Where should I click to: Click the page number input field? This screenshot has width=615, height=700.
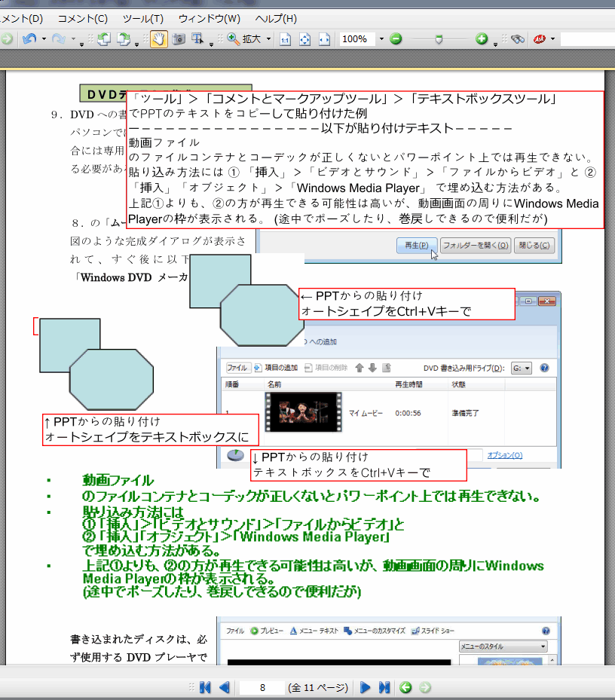click(262, 687)
